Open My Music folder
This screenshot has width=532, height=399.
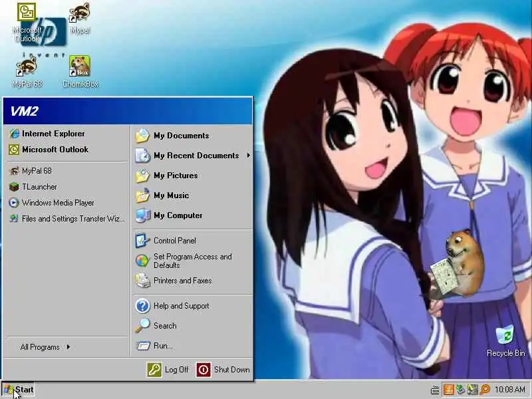192,196
